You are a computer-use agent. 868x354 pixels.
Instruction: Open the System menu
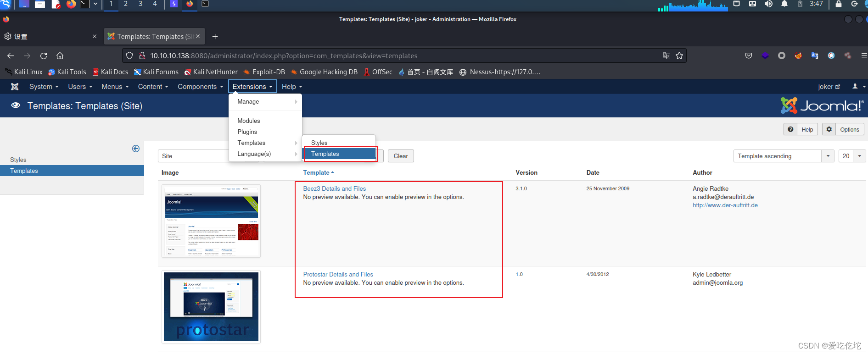coord(44,87)
